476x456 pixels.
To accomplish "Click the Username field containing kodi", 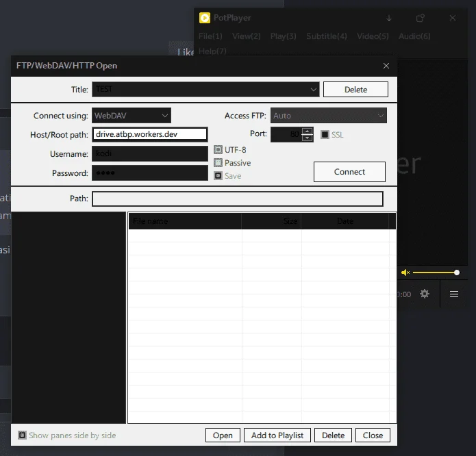I will coord(150,153).
